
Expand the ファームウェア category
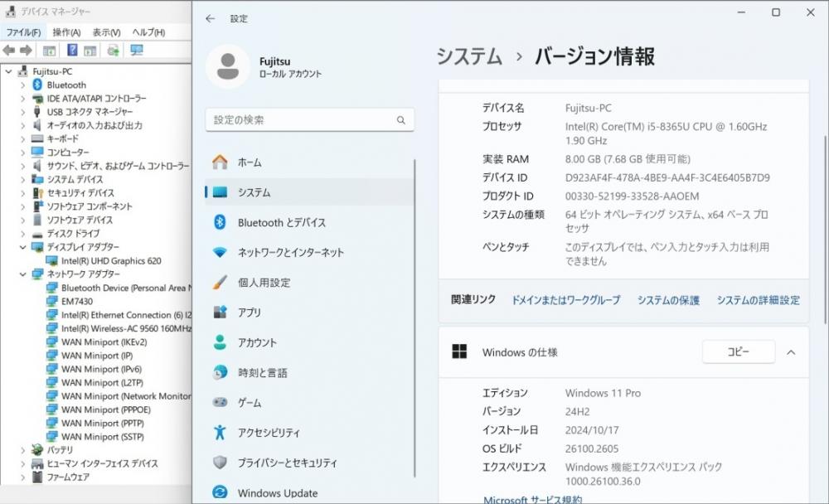tap(22, 477)
